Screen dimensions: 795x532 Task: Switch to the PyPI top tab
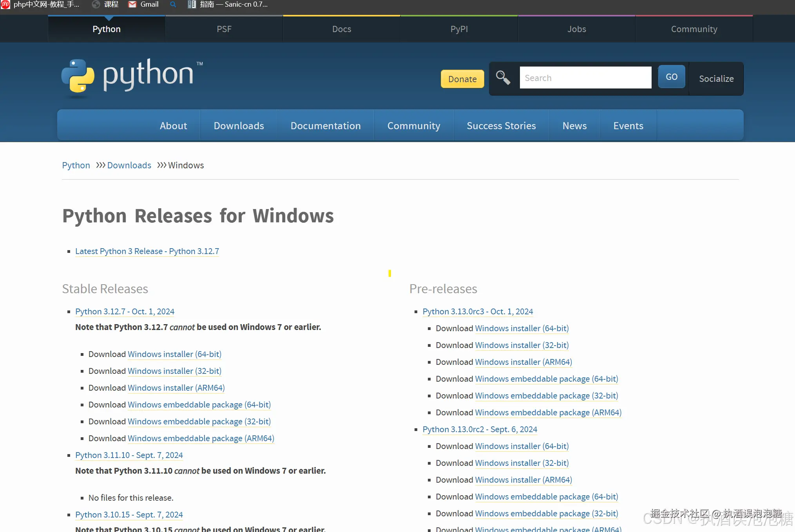pos(459,29)
